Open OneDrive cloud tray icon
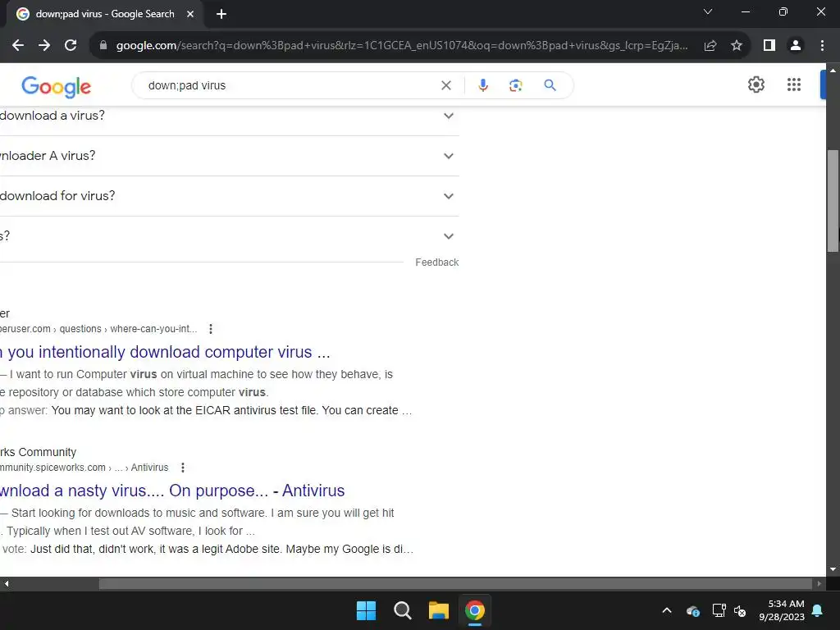This screenshot has height=630, width=840. coord(692,610)
